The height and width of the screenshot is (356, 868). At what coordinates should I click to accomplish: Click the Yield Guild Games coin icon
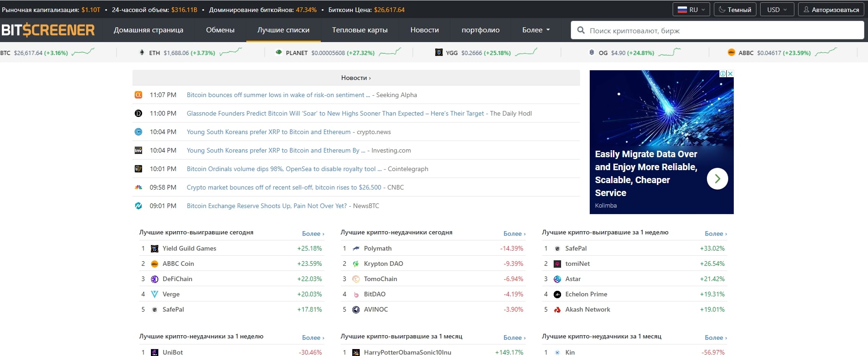click(x=155, y=249)
